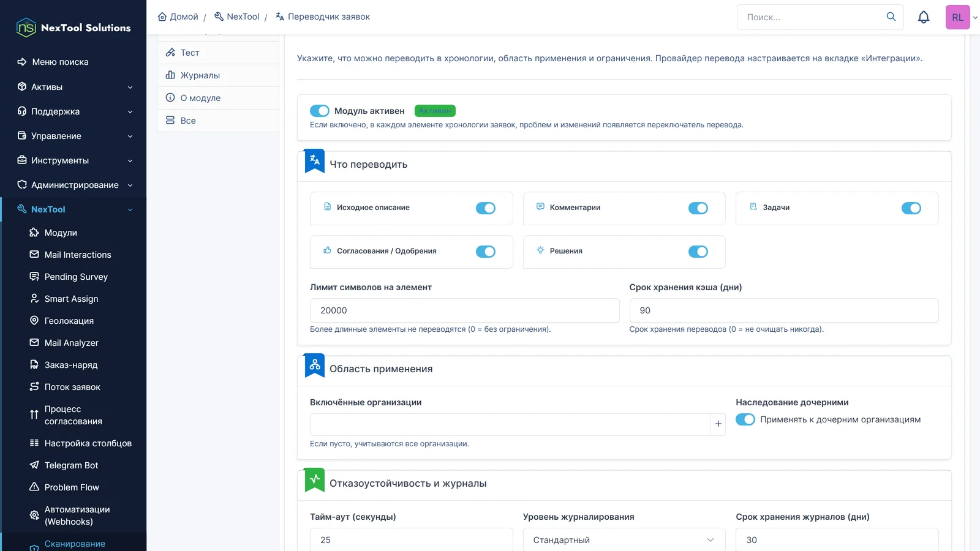Image resolution: width=980 pixels, height=551 pixels.
Task: Click the plus button for organizations
Action: pyautogui.click(x=718, y=424)
